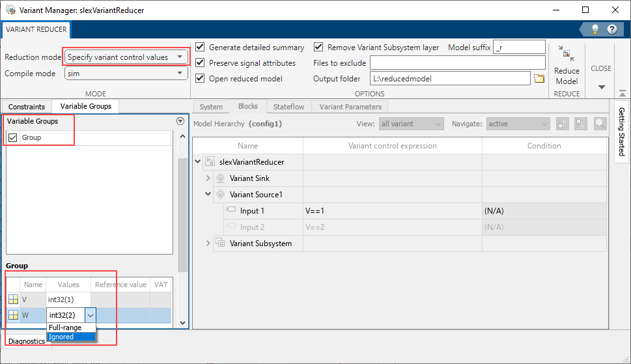Select Ignored from the values list
The height and width of the screenshot is (364, 631).
coord(61,337)
